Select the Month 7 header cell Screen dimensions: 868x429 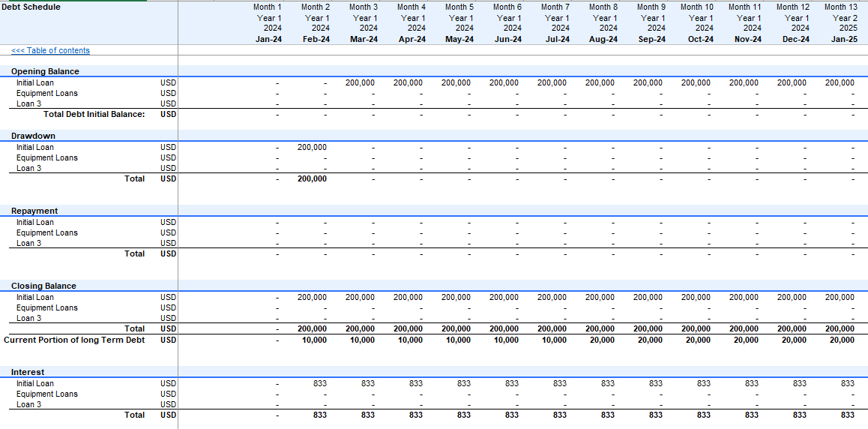555,7
